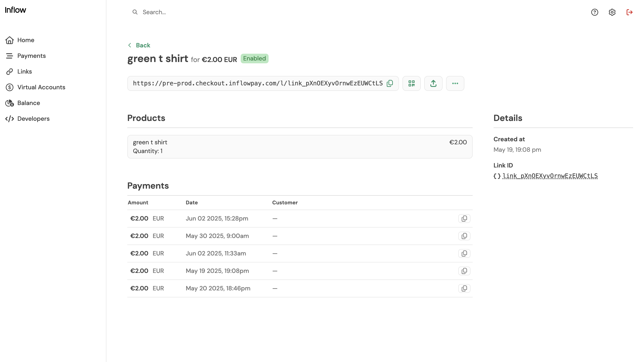The height and width of the screenshot is (362, 644).
Task: Open the QR code for link
Action: (x=411, y=83)
